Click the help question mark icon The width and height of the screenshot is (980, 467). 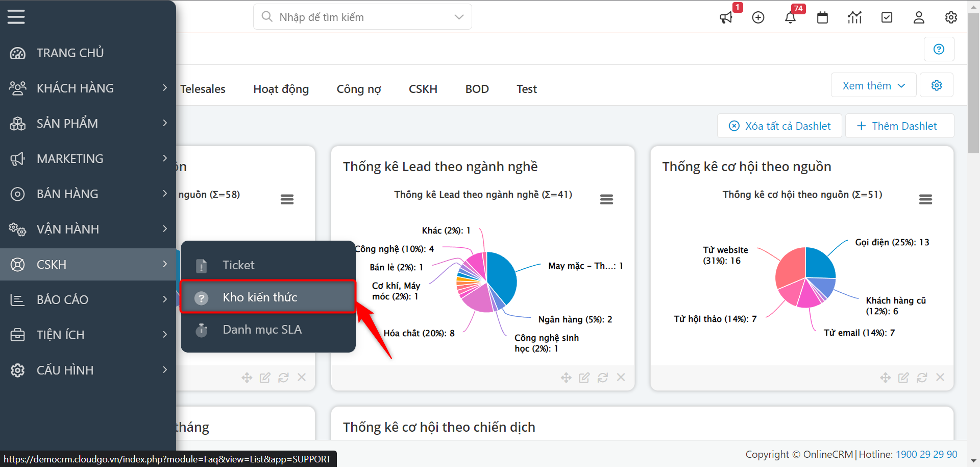tap(939, 49)
